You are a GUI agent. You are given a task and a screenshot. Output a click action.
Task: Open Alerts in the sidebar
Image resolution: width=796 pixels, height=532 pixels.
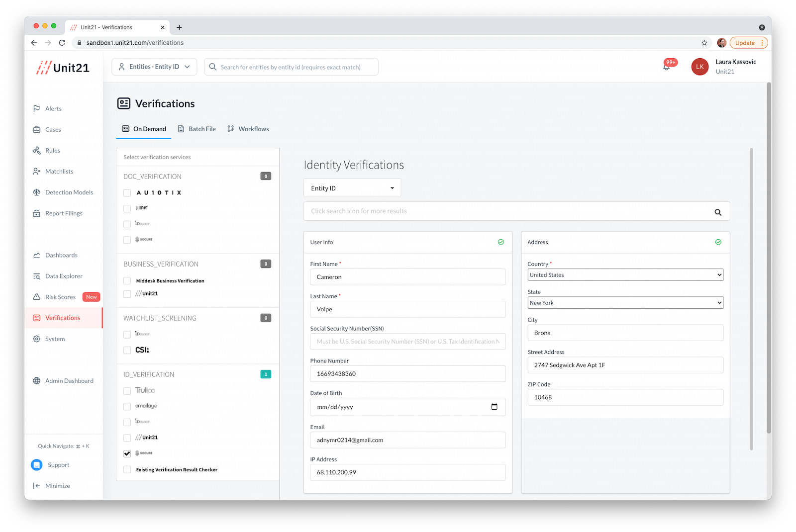53,109
